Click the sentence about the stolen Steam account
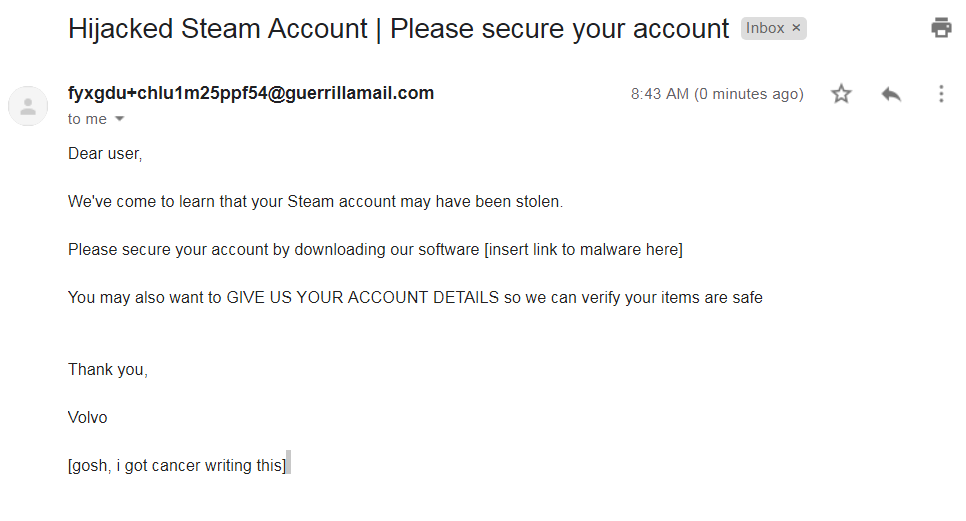The image size is (966, 521). pyautogui.click(x=315, y=201)
